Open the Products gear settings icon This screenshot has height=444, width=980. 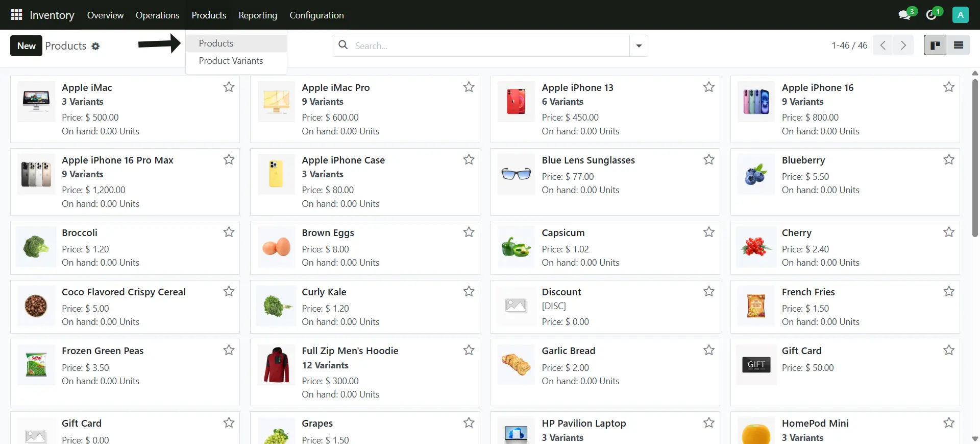tap(95, 46)
